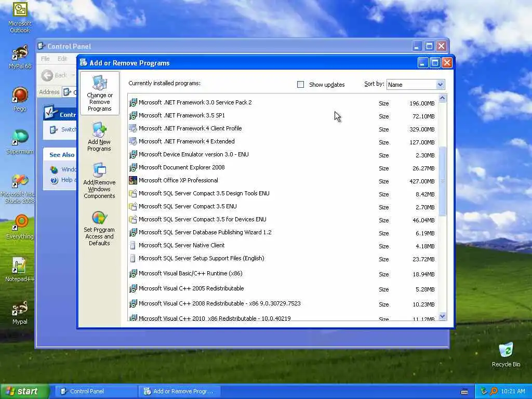Select Notepad++ desktop shortcut

pos(20,270)
